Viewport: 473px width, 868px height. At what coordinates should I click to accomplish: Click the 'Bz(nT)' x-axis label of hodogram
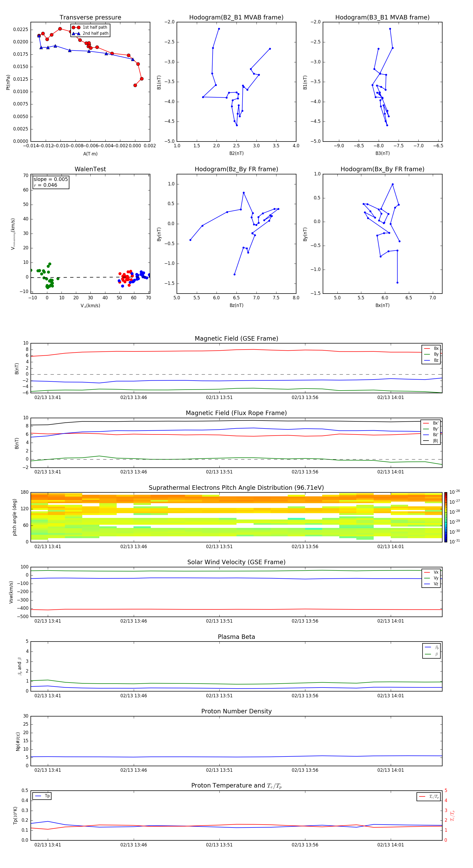[236, 305]
